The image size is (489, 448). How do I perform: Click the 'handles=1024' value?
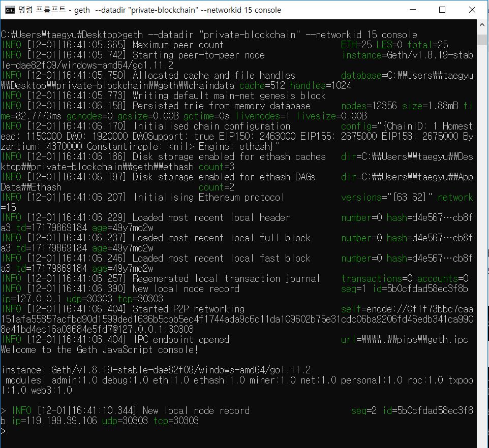[x=321, y=86]
